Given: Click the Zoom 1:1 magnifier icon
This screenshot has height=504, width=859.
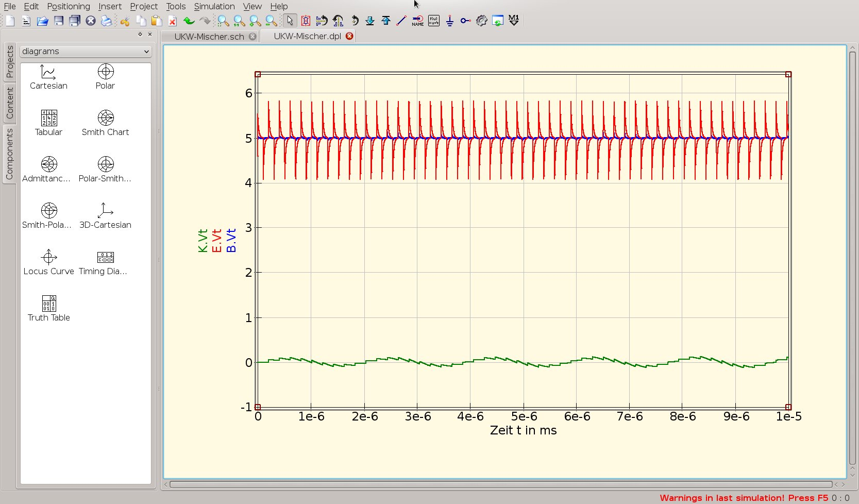Looking at the screenshot, I should pos(239,21).
